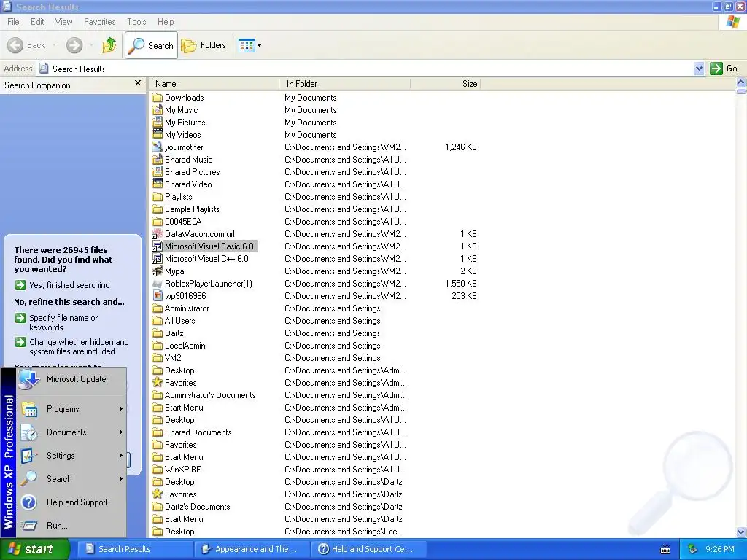Screen dimensions: 747x560
Task: Click the on-screen keyboard tray icon
Action: point(665,550)
